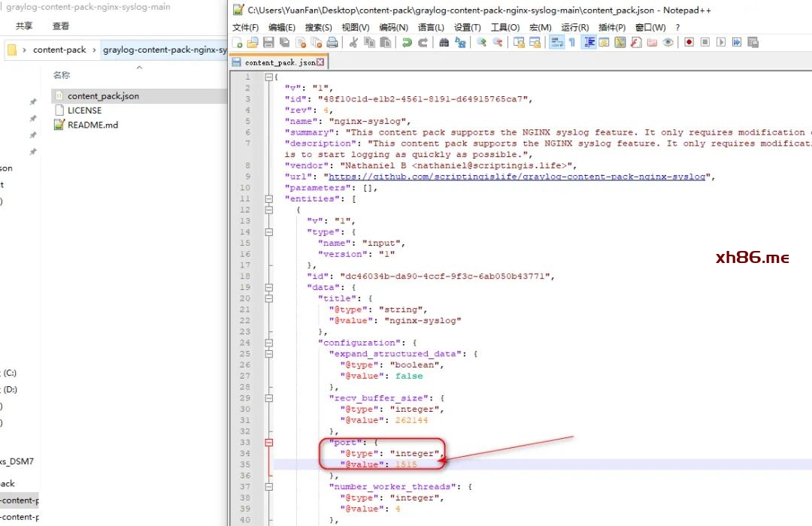Click the Print toolbar icon
Screen dimensions: 812x526
(332, 43)
